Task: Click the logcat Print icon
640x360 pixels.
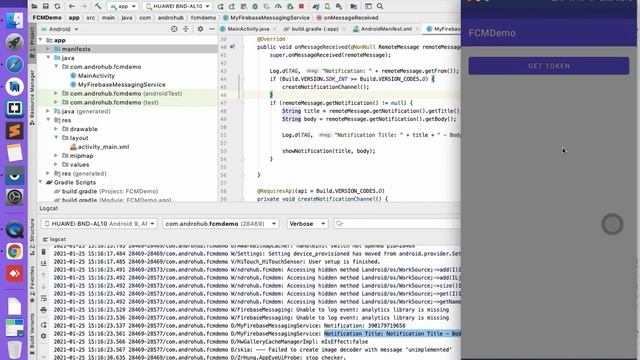Action: click(x=44, y=310)
